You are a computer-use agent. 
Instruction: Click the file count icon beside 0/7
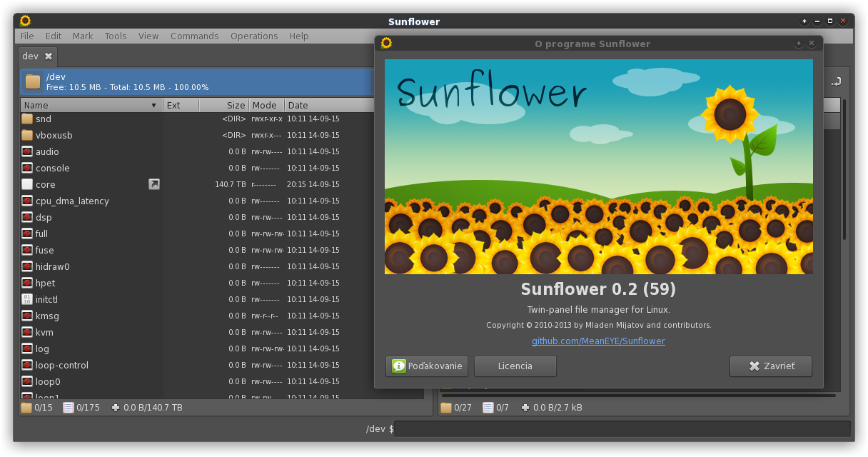coord(488,408)
